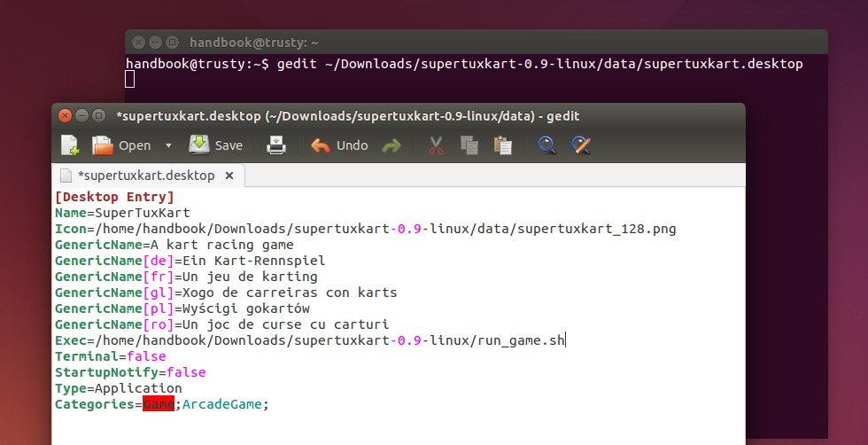The width and height of the screenshot is (868, 445).
Task: Click the [Desktop Entry] header line
Action: pyautogui.click(x=114, y=198)
